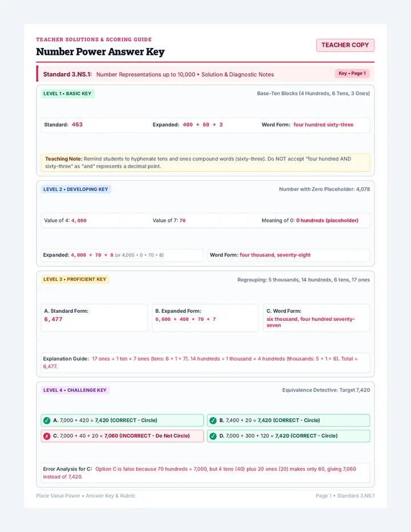411x532 pixels.
Task: Click the 0 hundreds (placeholder) answer
Action: click(x=327, y=220)
